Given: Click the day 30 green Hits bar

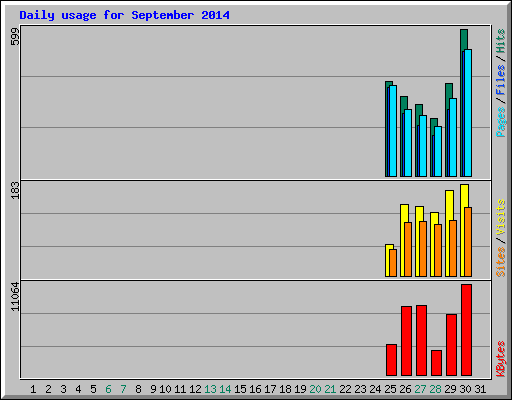Looking at the screenshot, I should coord(464,39).
